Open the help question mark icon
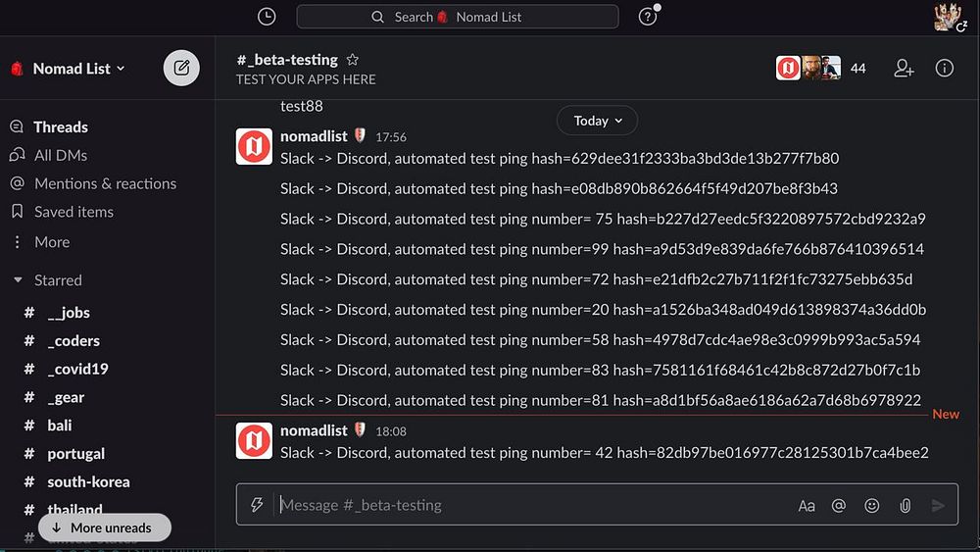The height and width of the screenshot is (552, 980). click(x=648, y=17)
